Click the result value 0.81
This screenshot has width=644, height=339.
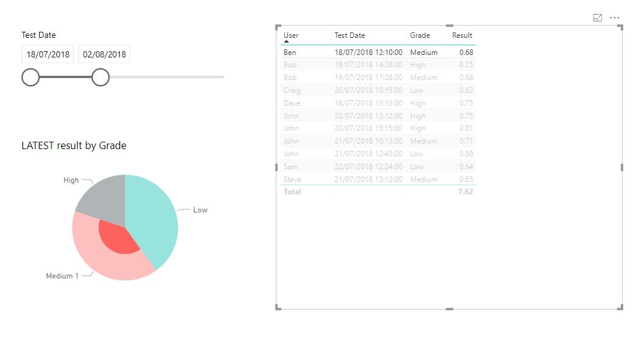pyautogui.click(x=466, y=128)
